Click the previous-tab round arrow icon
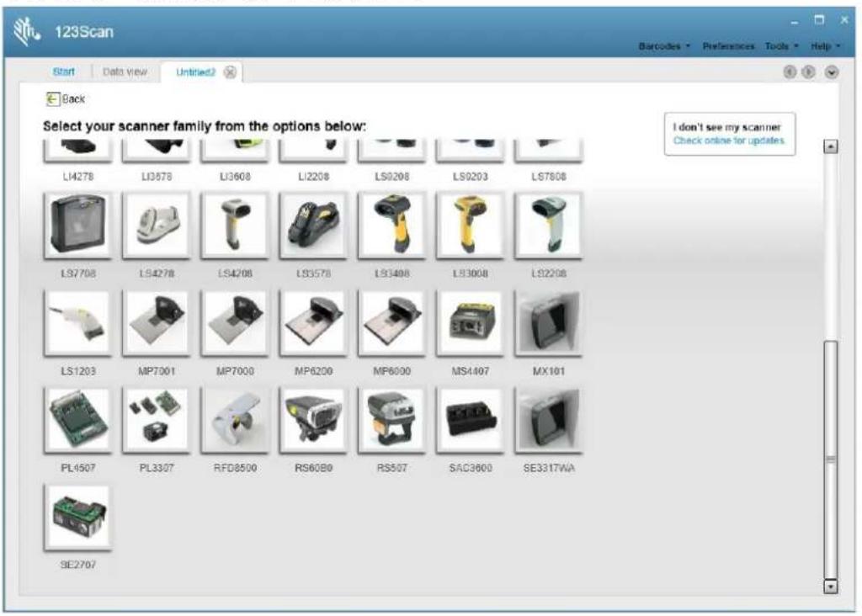The image size is (862, 616). pos(790,72)
